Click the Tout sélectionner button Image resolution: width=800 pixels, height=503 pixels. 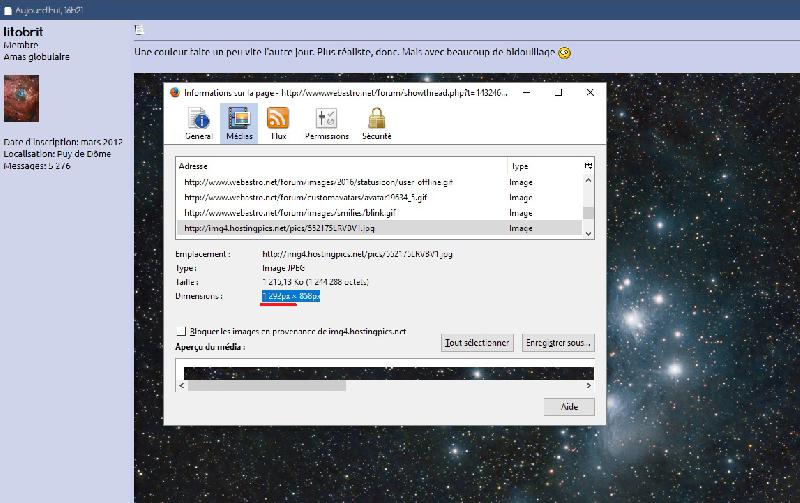tap(477, 343)
